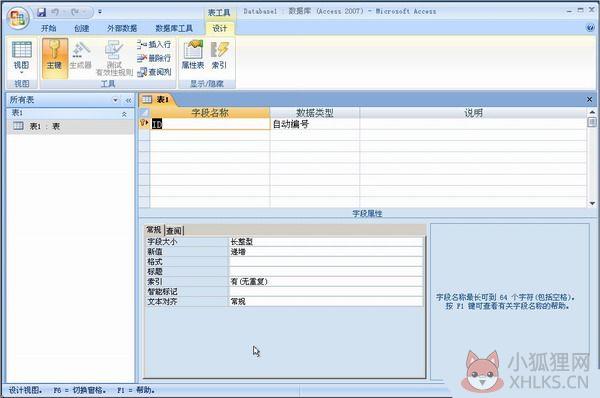Expand the 所有表 navigation dropdown
This screenshot has height=398, width=600.
click(115, 100)
